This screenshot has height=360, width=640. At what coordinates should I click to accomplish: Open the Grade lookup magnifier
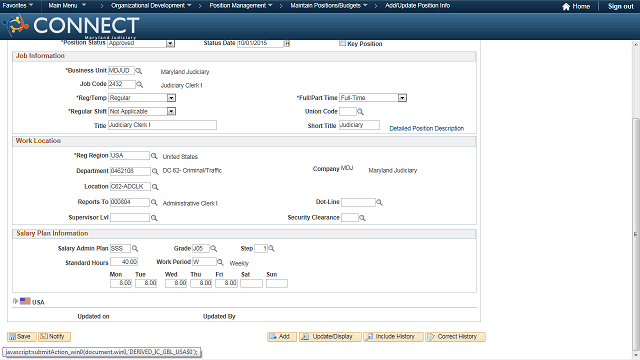pos(213,249)
